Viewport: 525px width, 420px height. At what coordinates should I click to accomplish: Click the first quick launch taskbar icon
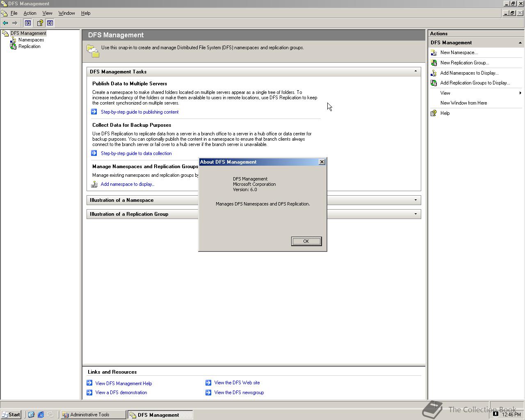31,415
